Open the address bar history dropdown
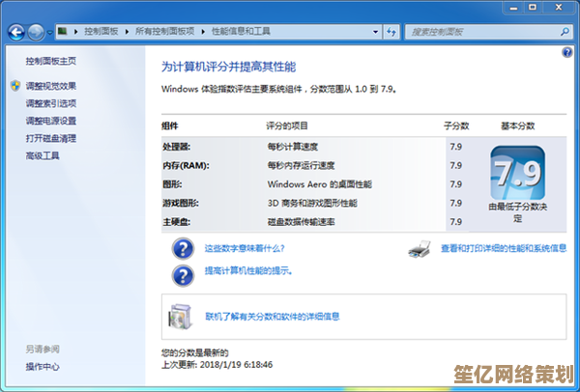 [x=375, y=32]
